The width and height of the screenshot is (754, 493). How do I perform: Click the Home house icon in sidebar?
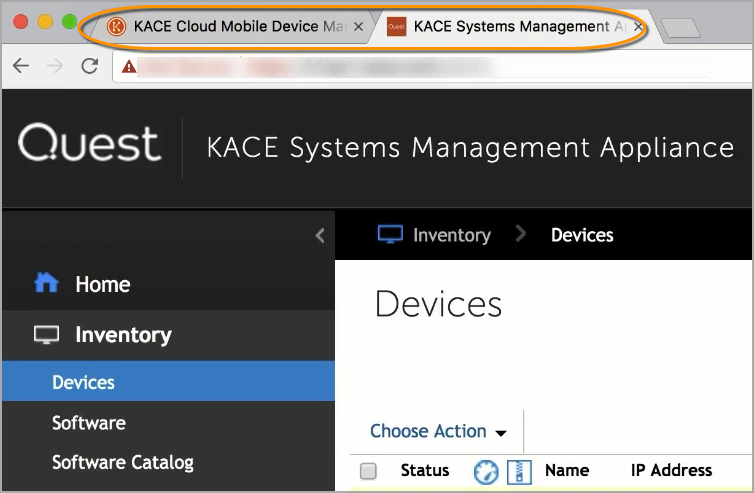[x=46, y=284]
